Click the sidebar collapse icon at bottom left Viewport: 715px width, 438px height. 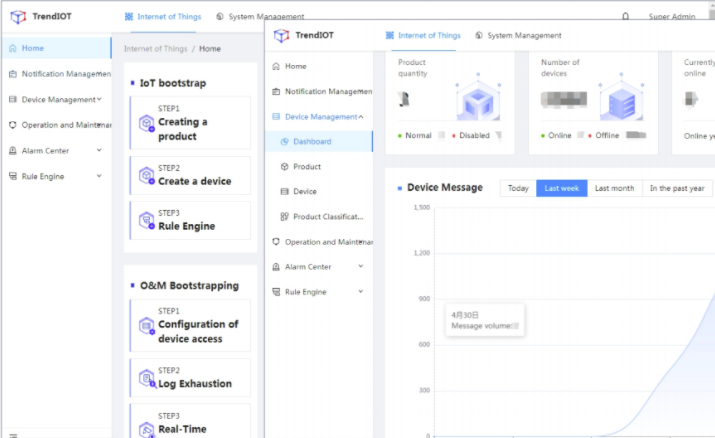(x=13, y=434)
